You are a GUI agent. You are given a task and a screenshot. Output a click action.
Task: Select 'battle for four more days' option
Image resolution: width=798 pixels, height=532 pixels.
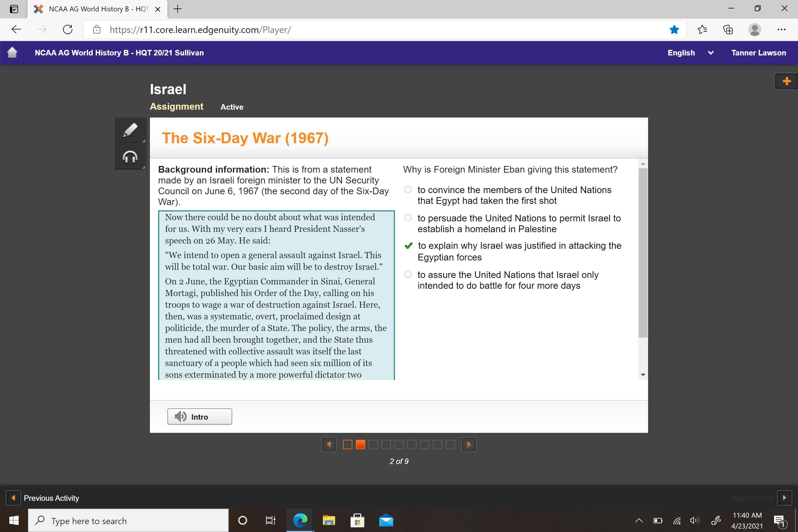click(408, 274)
